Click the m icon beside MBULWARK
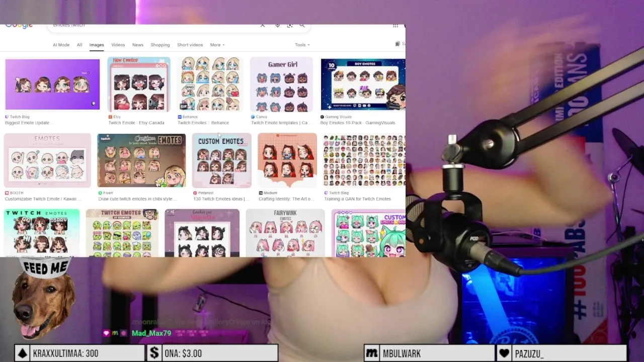The image size is (644, 362). [x=371, y=353]
